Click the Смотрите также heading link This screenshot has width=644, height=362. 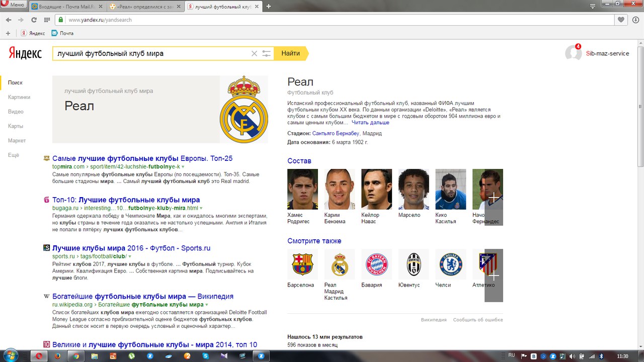(314, 241)
